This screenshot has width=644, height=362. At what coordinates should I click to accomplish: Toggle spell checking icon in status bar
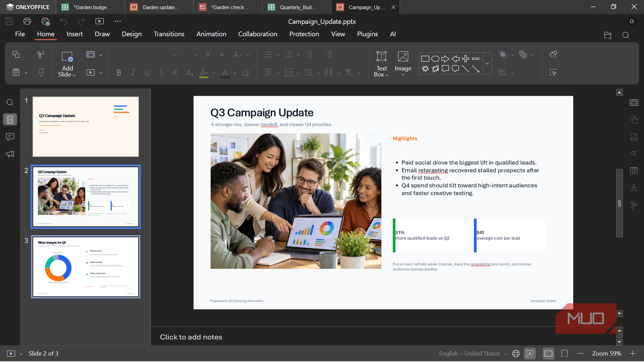point(530,353)
